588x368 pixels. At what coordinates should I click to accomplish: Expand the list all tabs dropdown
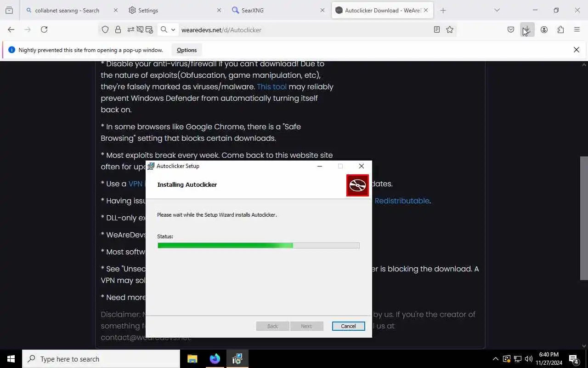[497, 10]
